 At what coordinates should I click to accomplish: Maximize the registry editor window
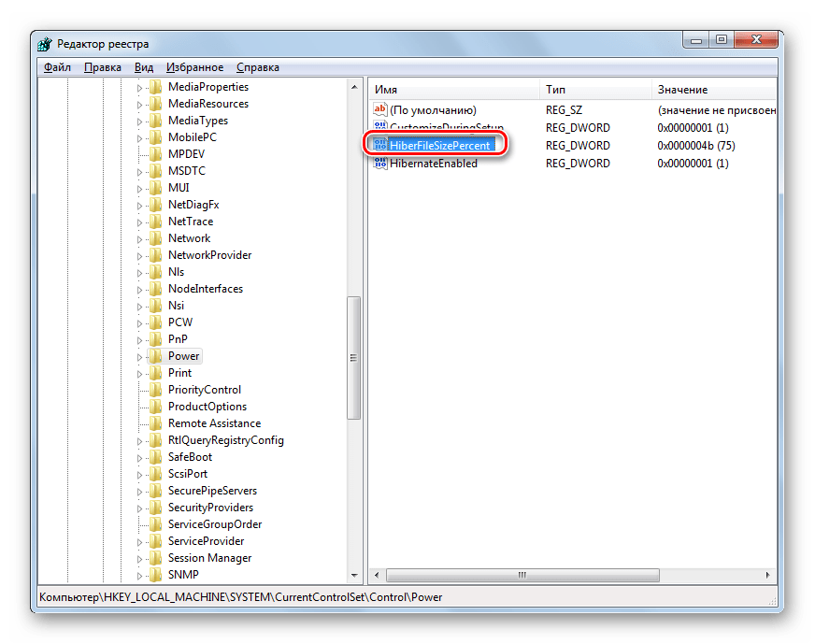click(722, 39)
